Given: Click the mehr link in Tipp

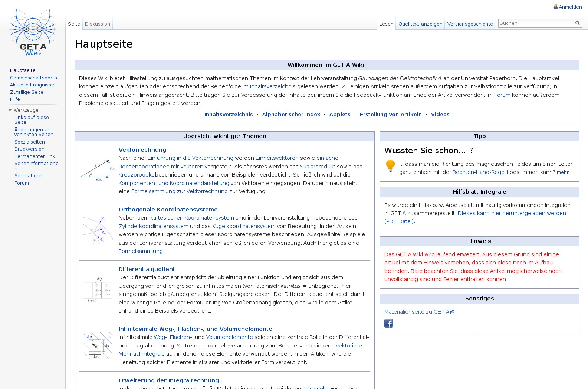Looking at the screenshot, I should [562, 172].
